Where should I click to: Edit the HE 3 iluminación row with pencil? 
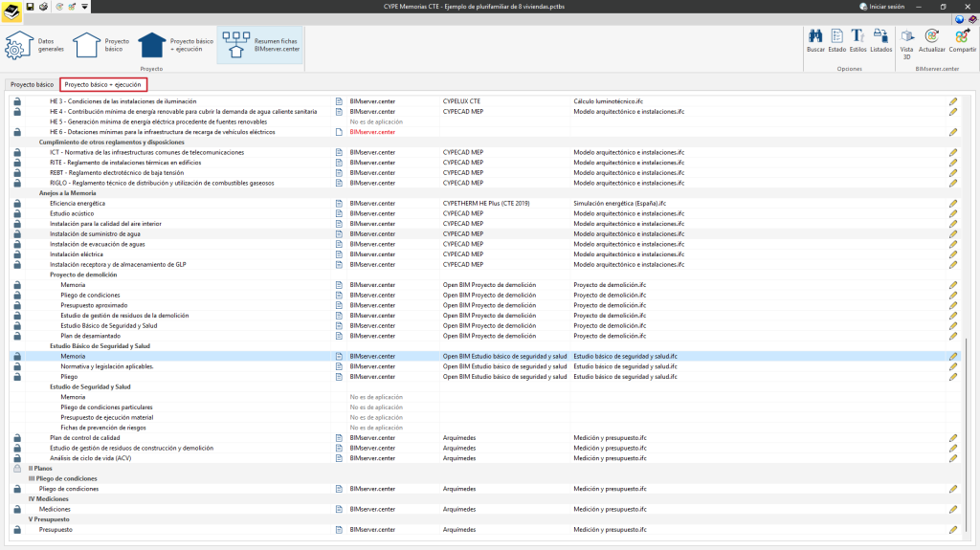[952, 101]
